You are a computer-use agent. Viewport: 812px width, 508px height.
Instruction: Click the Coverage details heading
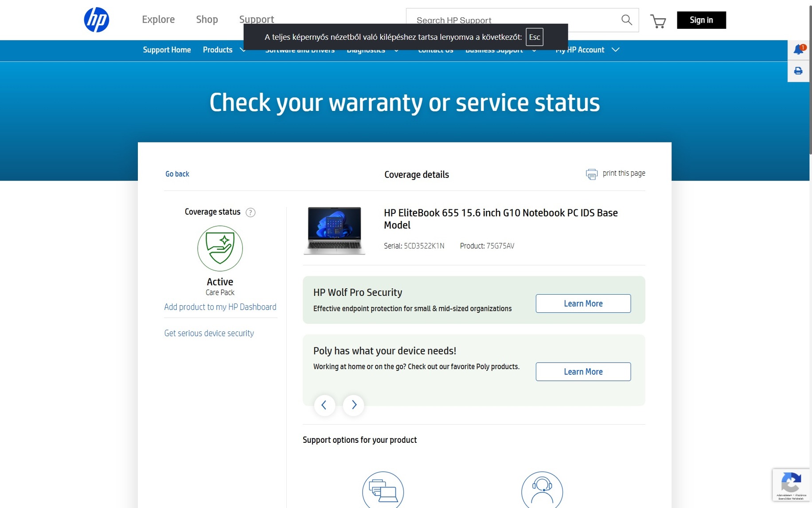point(417,175)
